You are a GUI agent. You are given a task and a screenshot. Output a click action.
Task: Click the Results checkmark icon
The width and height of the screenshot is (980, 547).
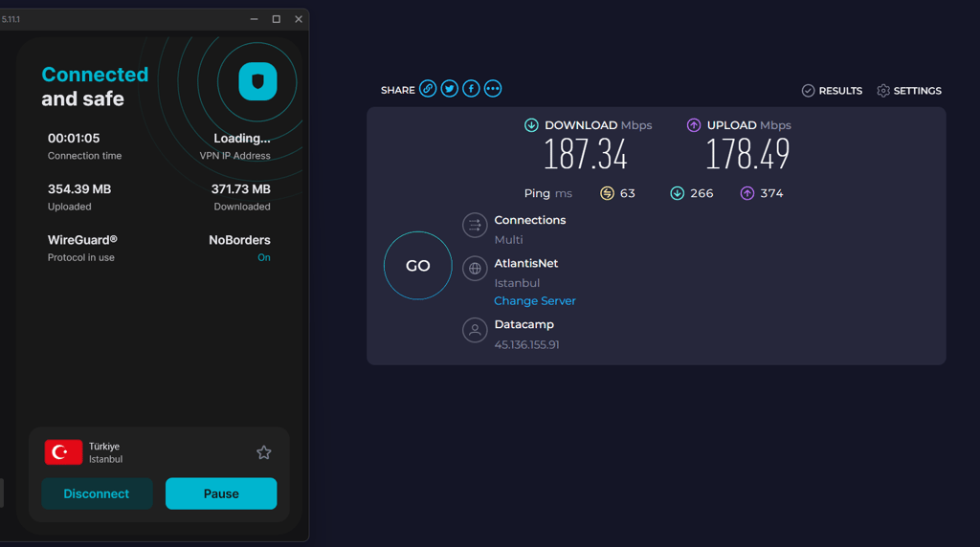point(808,91)
